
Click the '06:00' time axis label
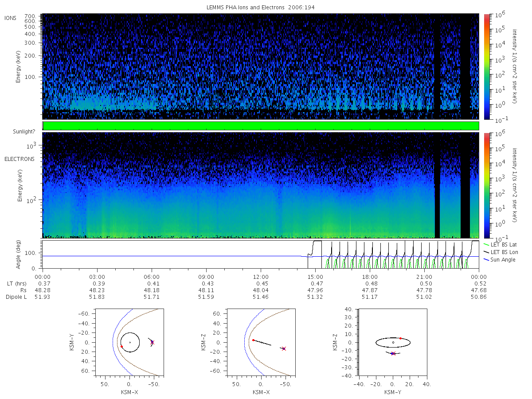152,277
